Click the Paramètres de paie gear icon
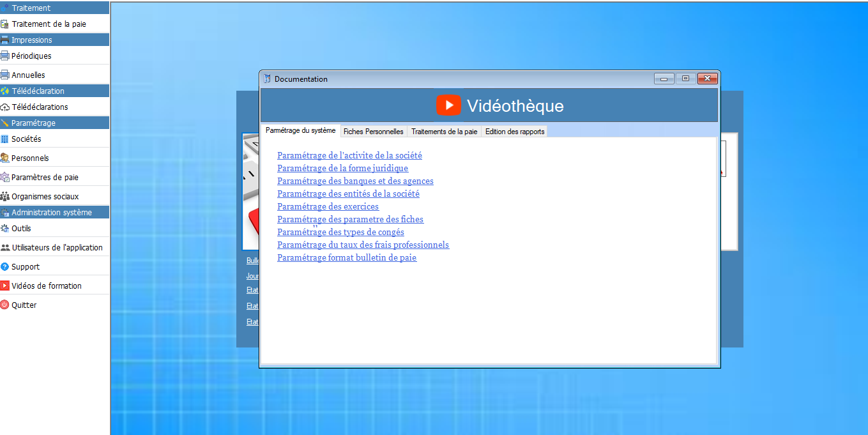This screenshot has width=868, height=435. pos(5,178)
